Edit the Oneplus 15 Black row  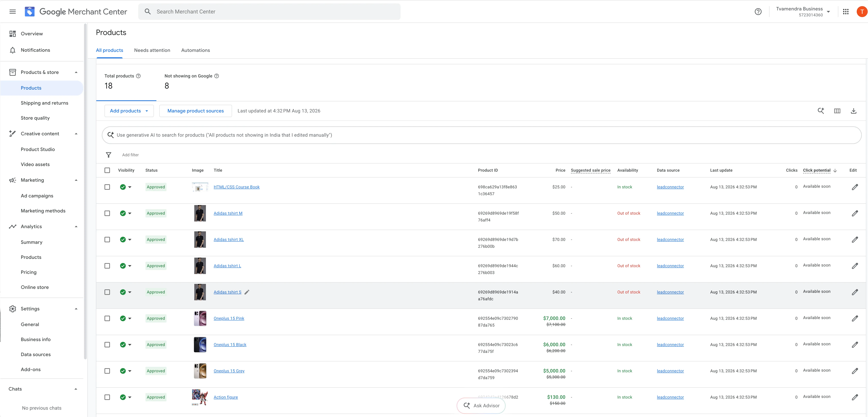[855, 345]
